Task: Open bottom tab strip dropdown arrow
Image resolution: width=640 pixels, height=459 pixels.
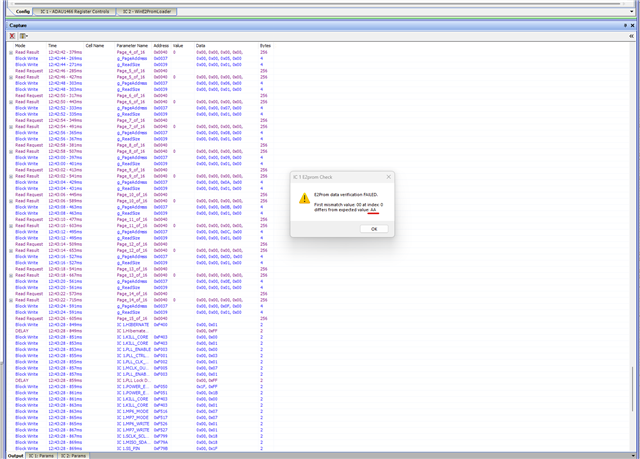Action: click(x=633, y=455)
